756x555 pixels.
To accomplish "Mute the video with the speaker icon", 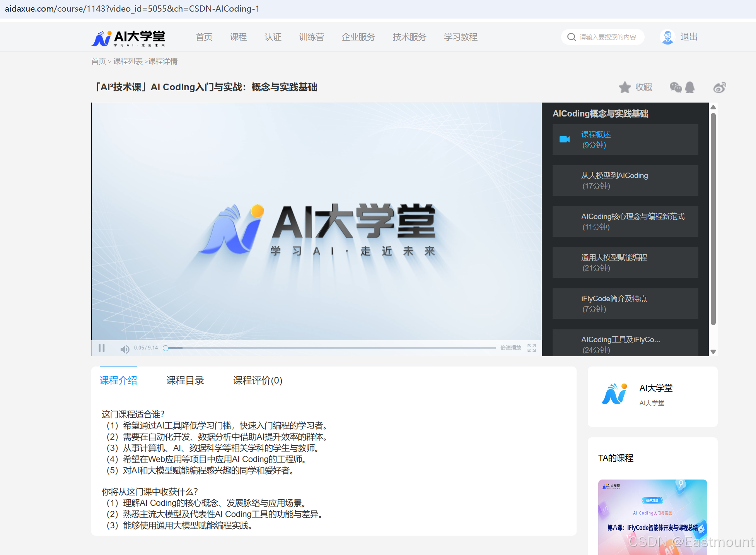I will [125, 348].
